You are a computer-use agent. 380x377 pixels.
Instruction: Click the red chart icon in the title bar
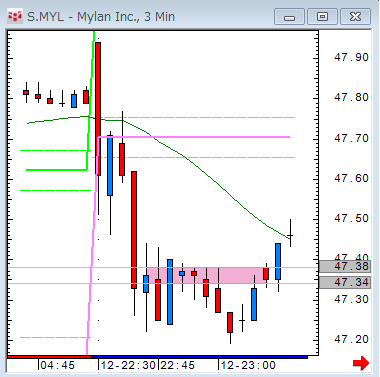click(x=15, y=16)
